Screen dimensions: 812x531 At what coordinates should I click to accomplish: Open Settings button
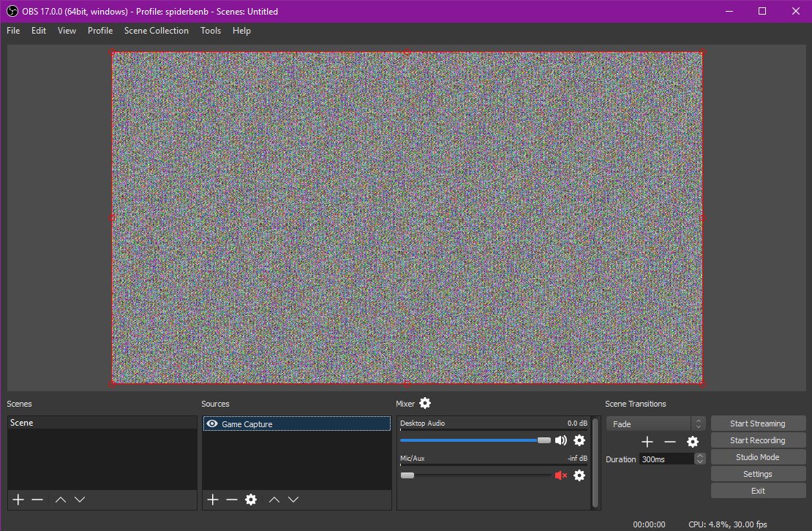tap(758, 474)
